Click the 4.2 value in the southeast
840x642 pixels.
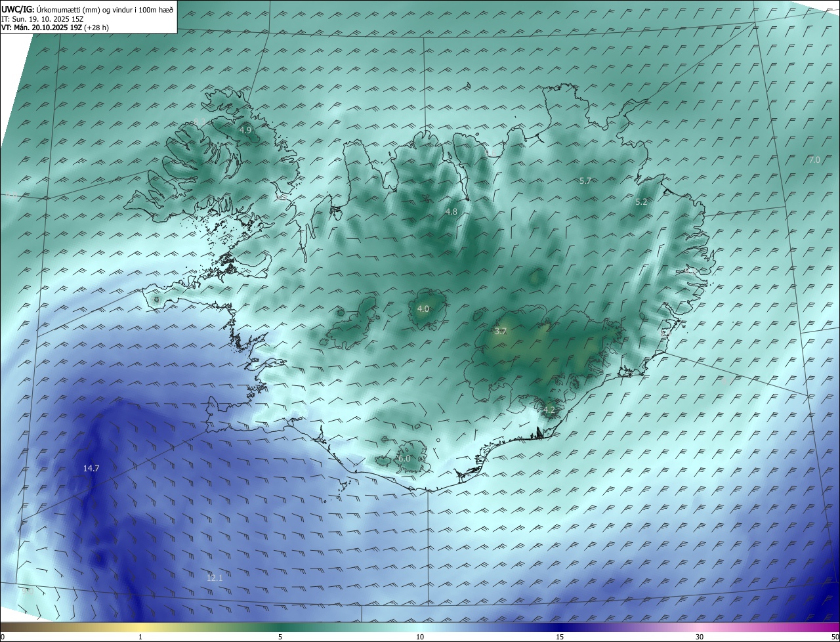click(549, 410)
